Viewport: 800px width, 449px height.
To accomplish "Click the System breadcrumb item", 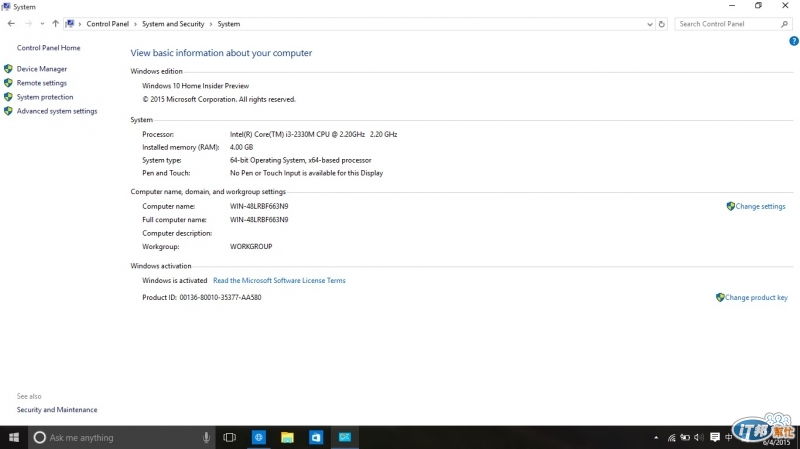I will 229,24.
